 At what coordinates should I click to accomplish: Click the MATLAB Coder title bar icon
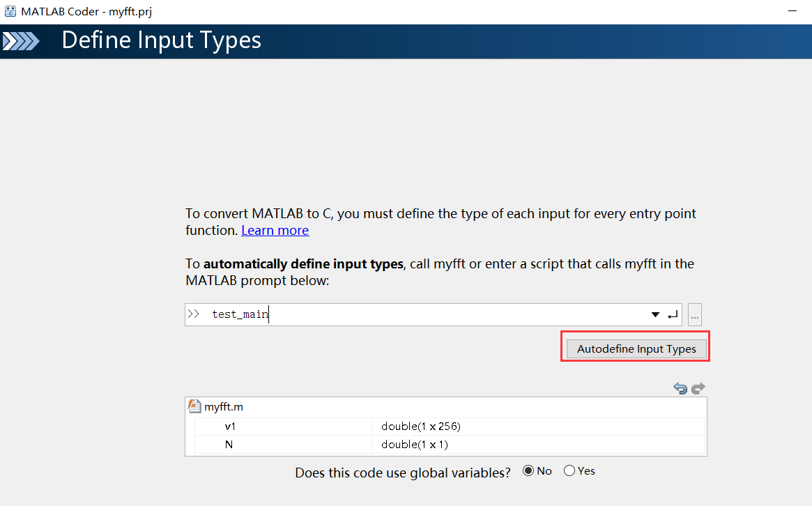pyautogui.click(x=10, y=12)
